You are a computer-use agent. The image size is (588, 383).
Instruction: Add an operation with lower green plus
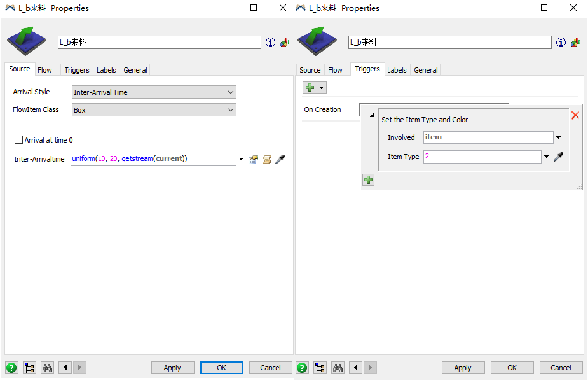click(368, 180)
